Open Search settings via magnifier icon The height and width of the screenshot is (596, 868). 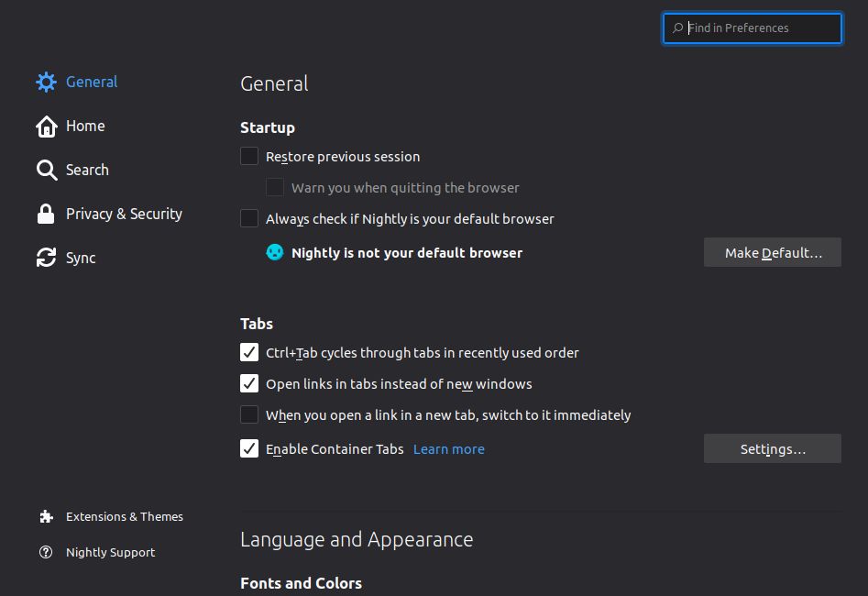46,170
